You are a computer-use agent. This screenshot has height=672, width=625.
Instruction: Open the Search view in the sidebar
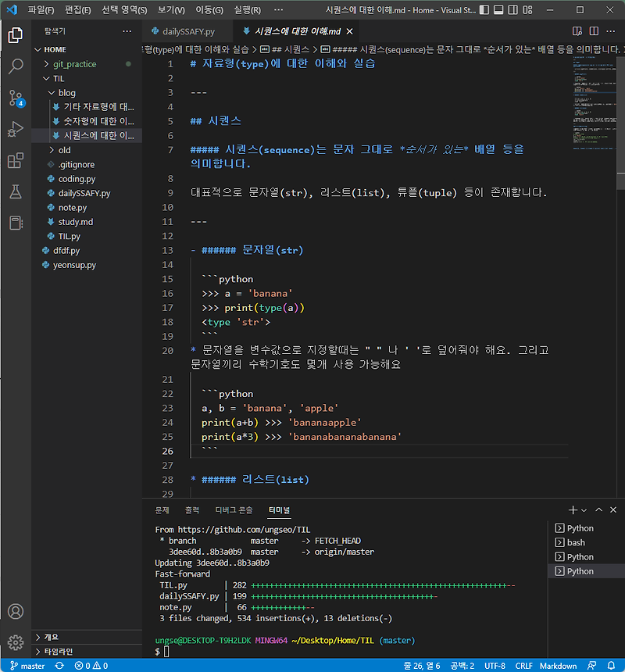[16, 67]
